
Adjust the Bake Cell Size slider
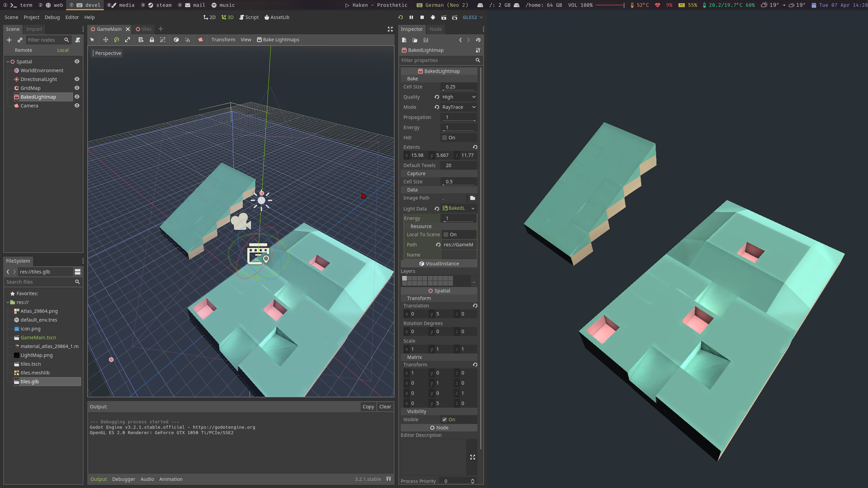point(458,90)
